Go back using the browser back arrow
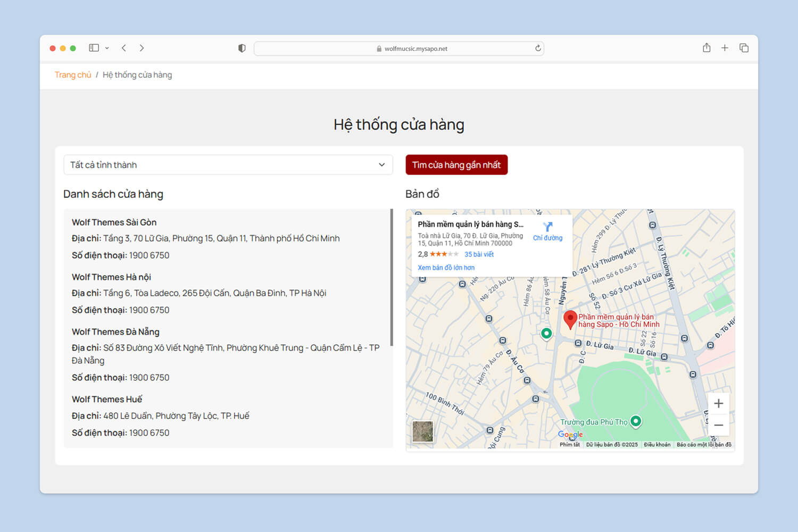 (124, 48)
